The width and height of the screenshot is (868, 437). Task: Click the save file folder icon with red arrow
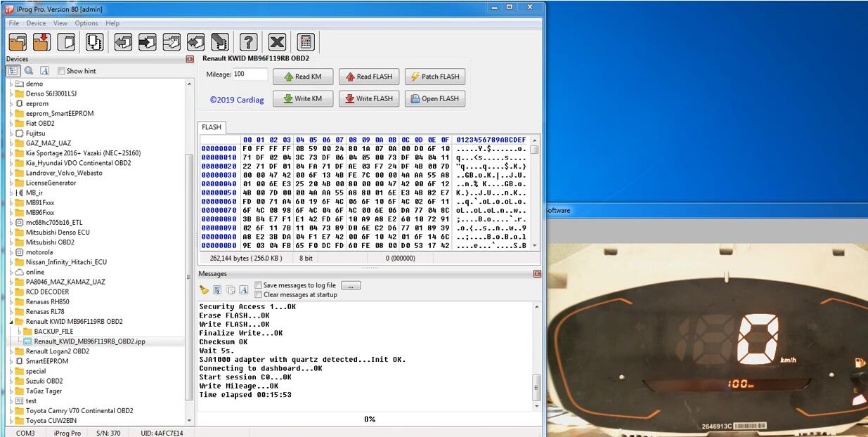pyautogui.click(x=41, y=42)
